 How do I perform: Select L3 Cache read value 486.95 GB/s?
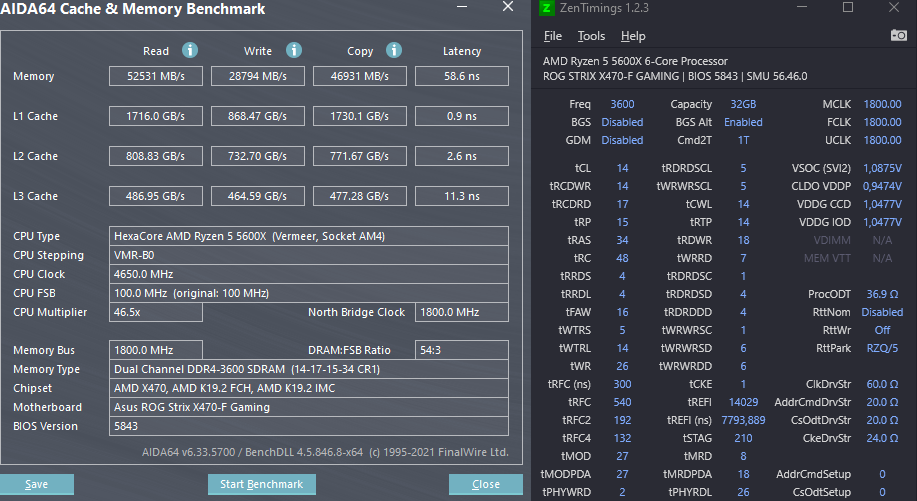tap(156, 196)
